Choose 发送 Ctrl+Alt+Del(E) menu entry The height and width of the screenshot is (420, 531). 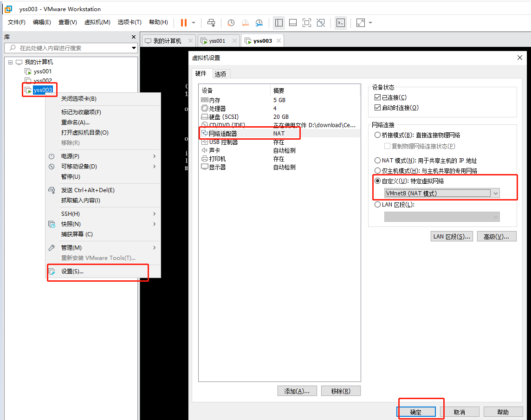click(103, 190)
